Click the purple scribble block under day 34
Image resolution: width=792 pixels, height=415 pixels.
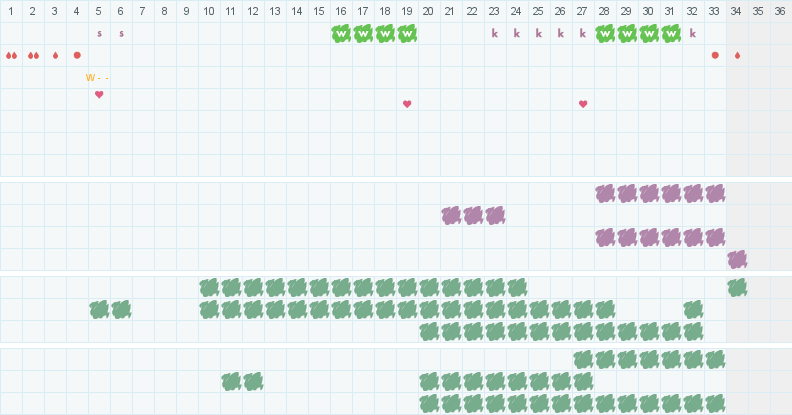[x=737, y=259]
